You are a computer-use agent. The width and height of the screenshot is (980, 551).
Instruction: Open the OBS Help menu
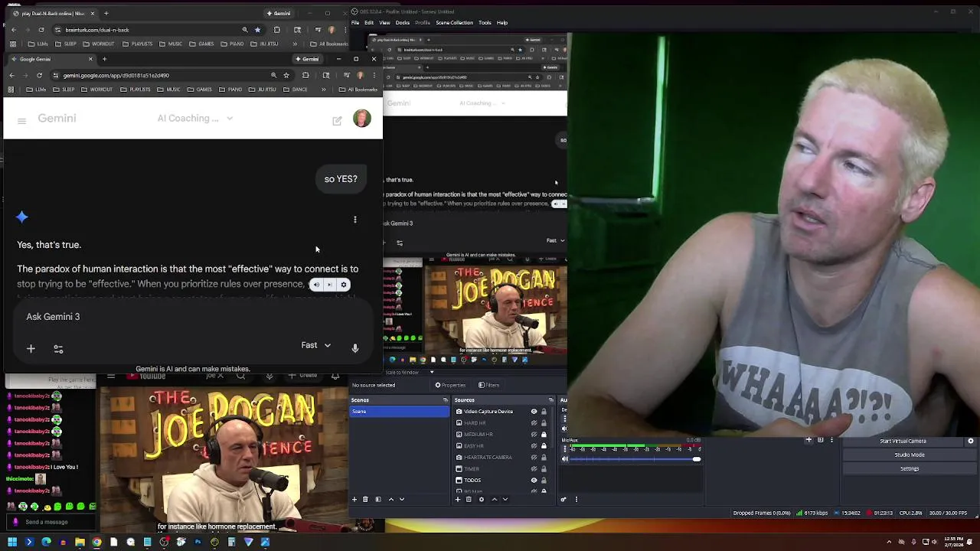click(502, 23)
